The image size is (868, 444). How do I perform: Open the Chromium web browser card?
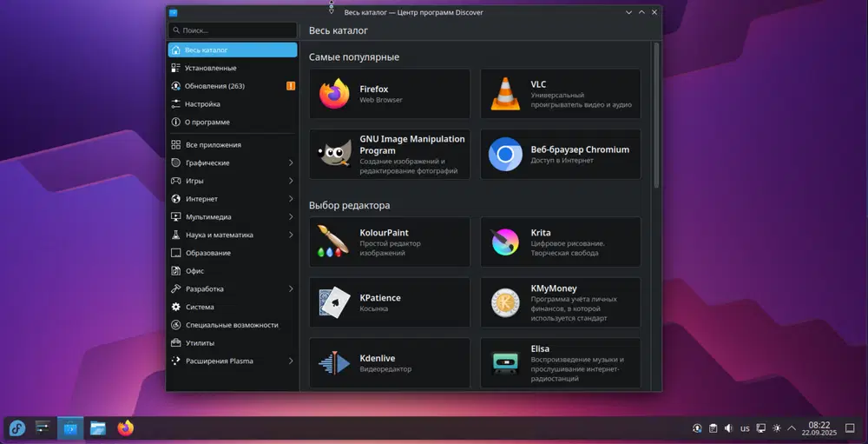click(x=560, y=154)
